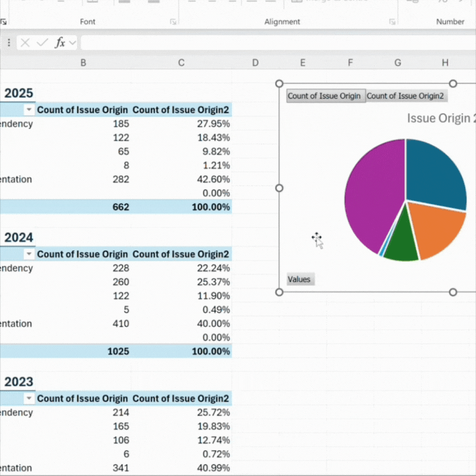Screen dimensions: 476x476
Task: Select the dark blue pie chart slice
Action: point(435,171)
